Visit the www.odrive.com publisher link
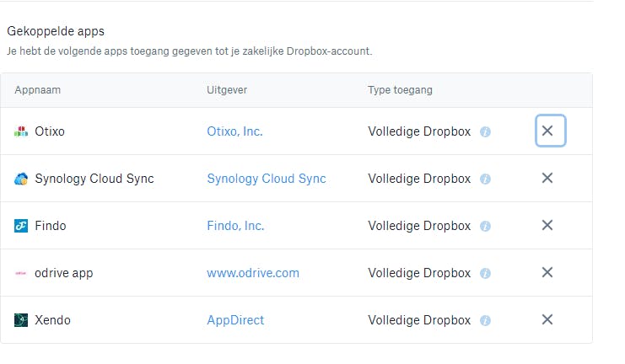 [253, 273]
